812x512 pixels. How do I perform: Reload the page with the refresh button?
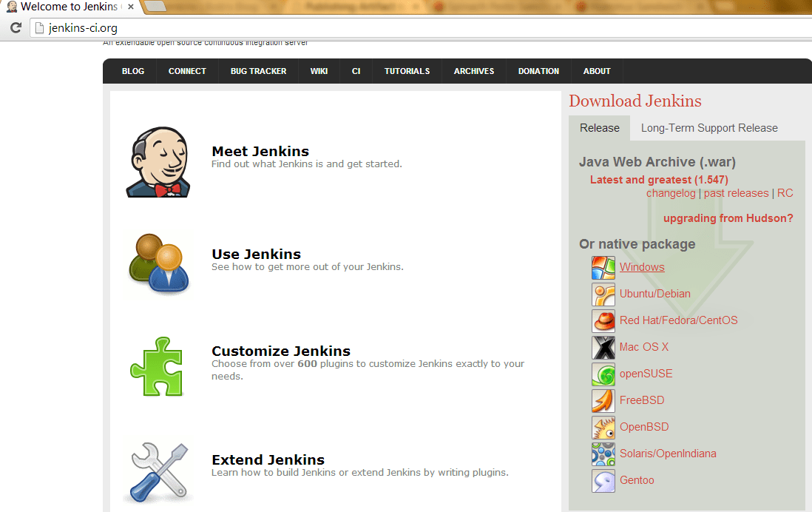16,28
